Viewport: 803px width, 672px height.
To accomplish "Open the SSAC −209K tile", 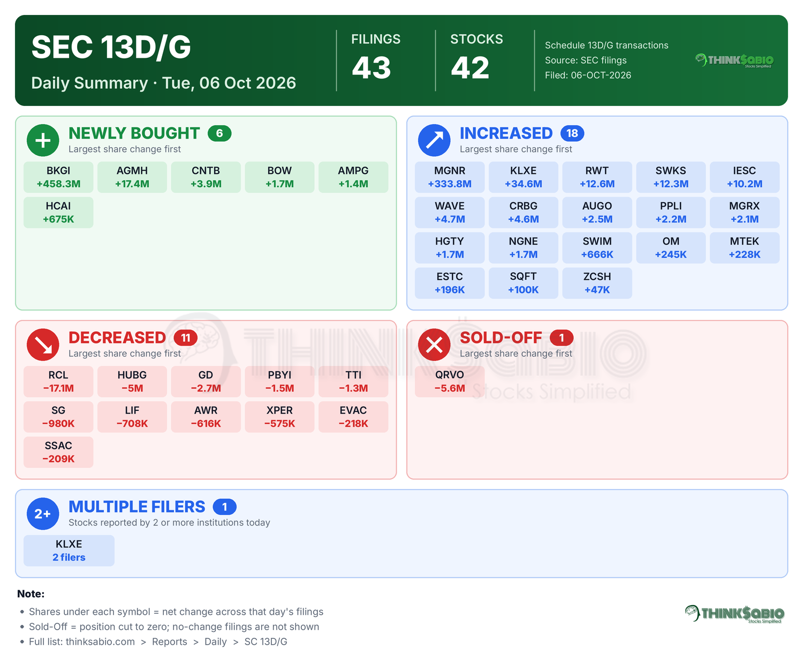I will click(x=58, y=452).
